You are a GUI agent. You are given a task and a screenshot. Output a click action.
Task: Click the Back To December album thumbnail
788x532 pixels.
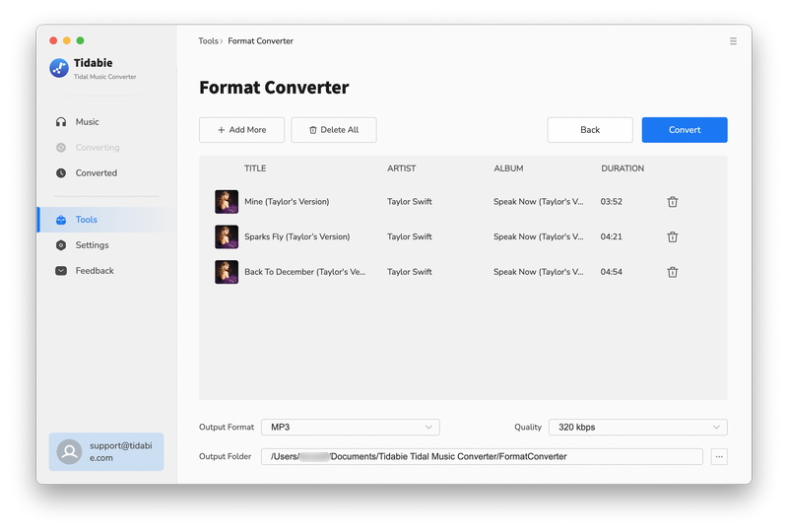227,272
